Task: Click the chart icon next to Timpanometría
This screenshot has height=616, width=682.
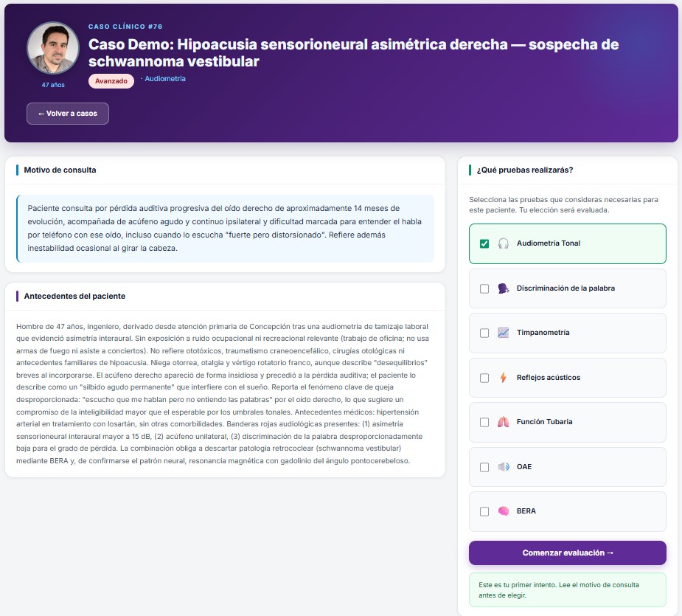Action: (504, 333)
